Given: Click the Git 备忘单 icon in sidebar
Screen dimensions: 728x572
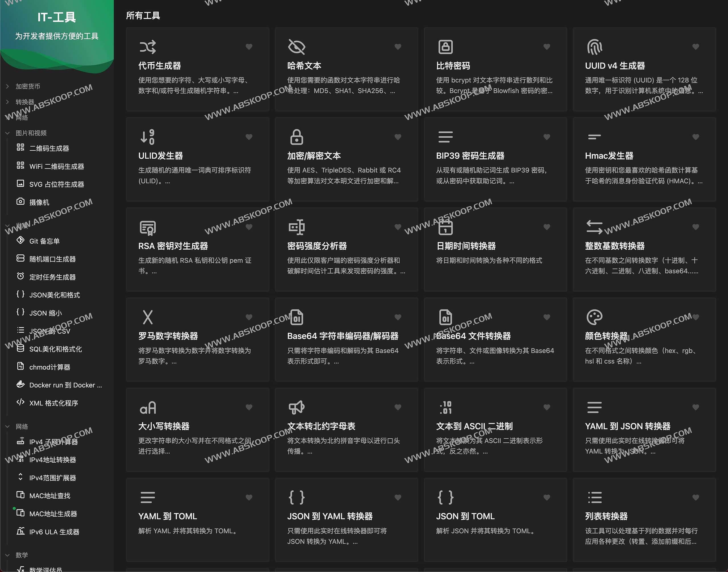Looking at the screenshot, I should (20, 241).
